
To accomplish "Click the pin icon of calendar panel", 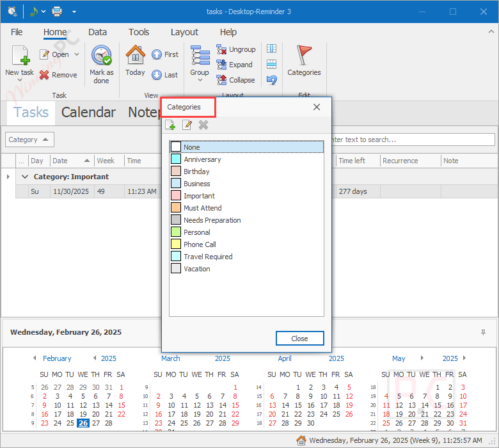I will [483, 332].
